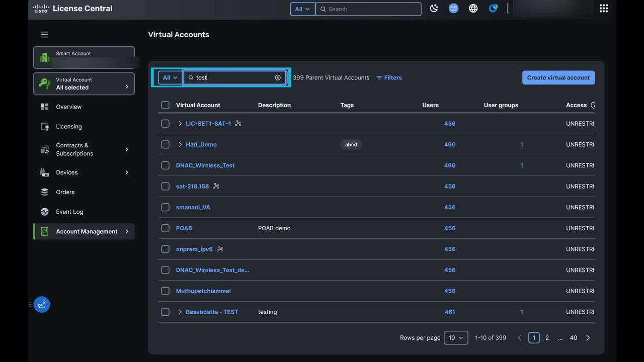The image size is (644, 362).
Task: Check the LIC-SET1-SAT-1 row checkbox
Action: (165, 123)
